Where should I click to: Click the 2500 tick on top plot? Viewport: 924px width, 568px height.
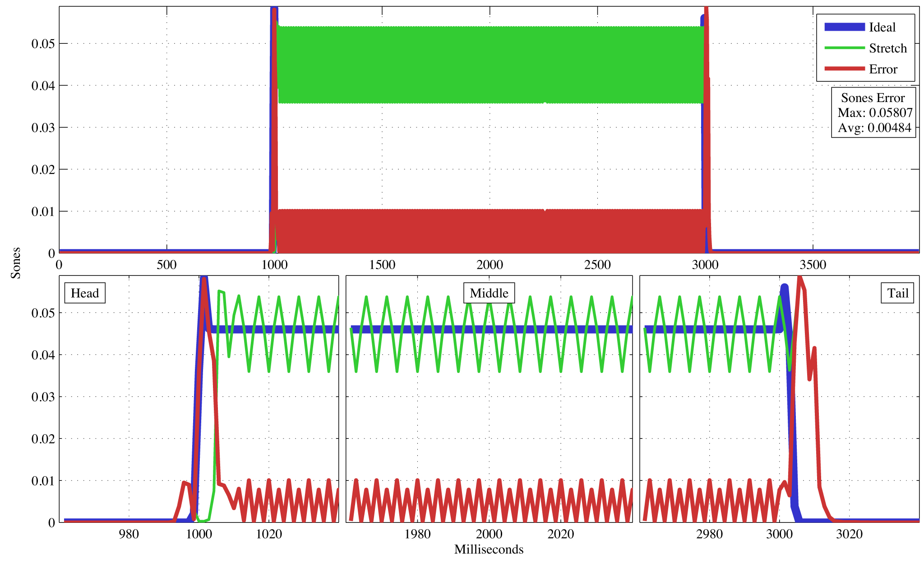tap(597, 265)
